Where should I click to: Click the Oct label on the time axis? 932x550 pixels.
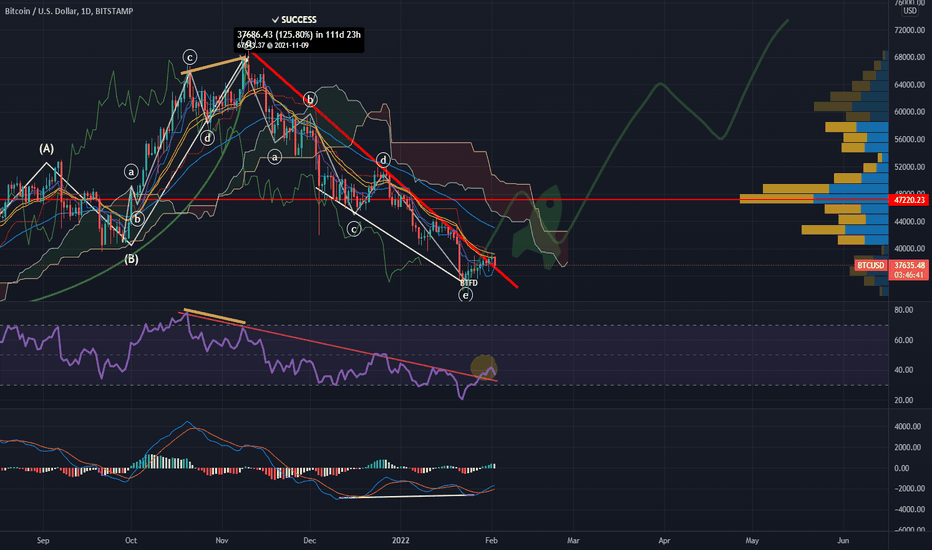point(131,540)
